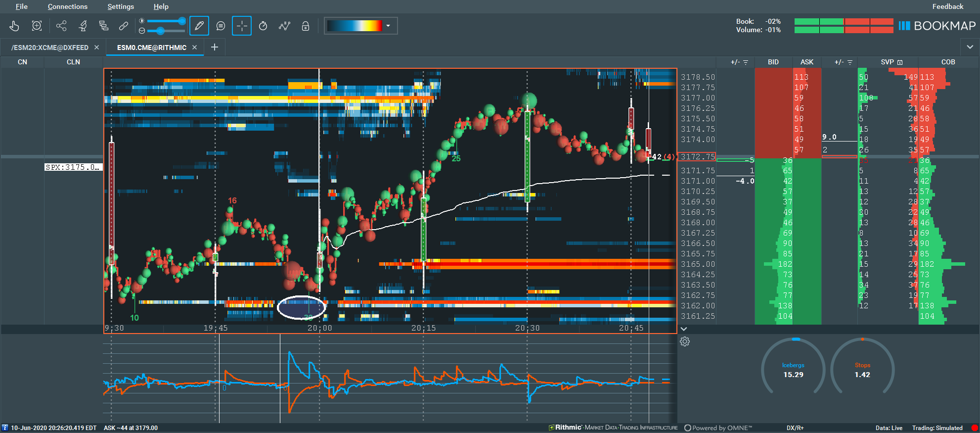Open the heatmap color scheme dropdown
980x433 pixels.
coord(388,26)
